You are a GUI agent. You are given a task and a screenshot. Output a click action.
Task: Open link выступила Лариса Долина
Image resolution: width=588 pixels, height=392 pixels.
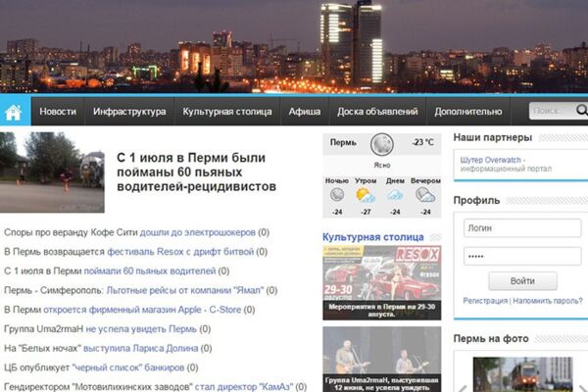(140, 349)
